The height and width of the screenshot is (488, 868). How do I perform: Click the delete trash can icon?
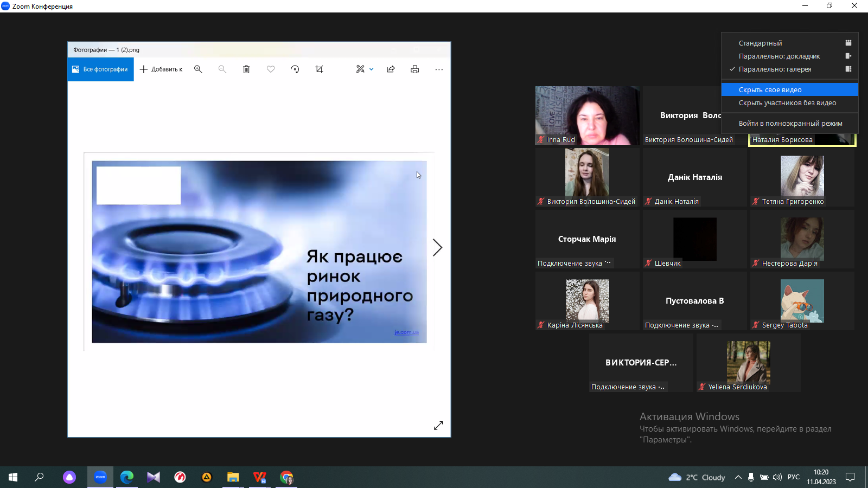[x=246, y=69]
